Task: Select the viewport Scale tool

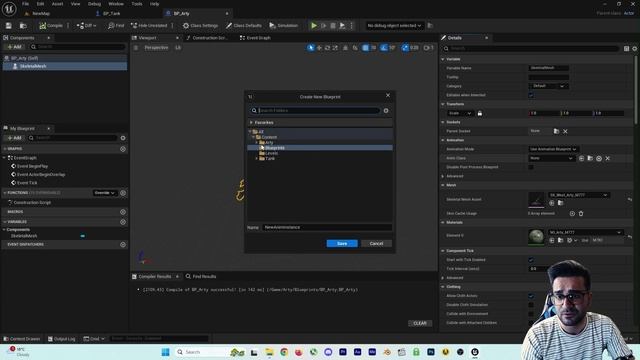Action: tap(335, 48)
